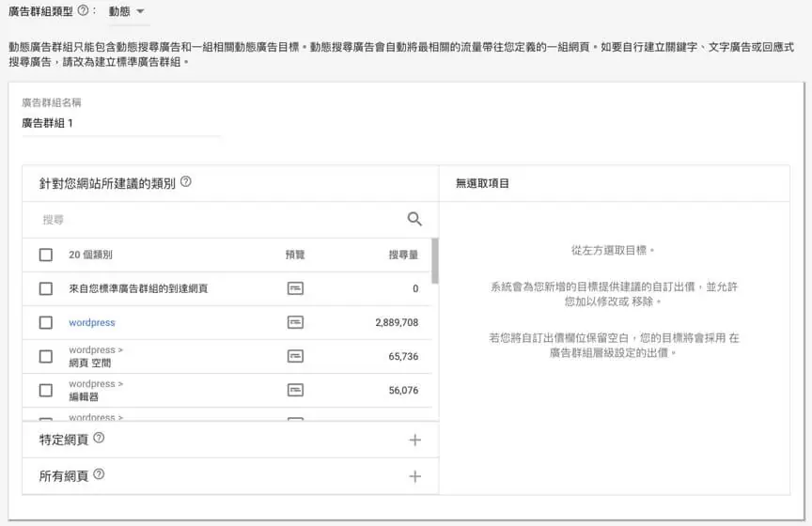Preview icon for wordpress > 編輯器

pos(295,390)
